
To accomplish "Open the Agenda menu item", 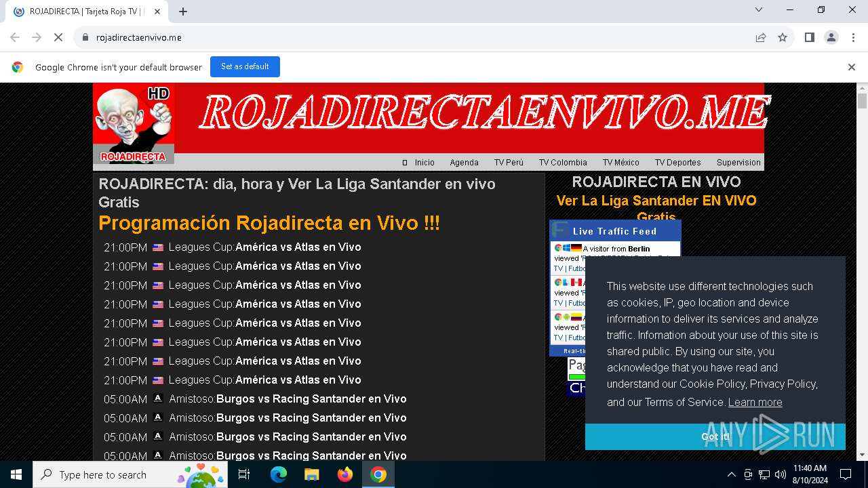I will tap(465, 163).
